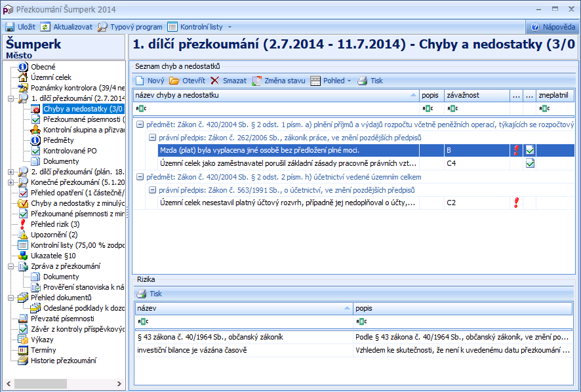Select Chyby a nedostatky (3/0 tree item
Screen dimensions: 581x392
[83, 109]
